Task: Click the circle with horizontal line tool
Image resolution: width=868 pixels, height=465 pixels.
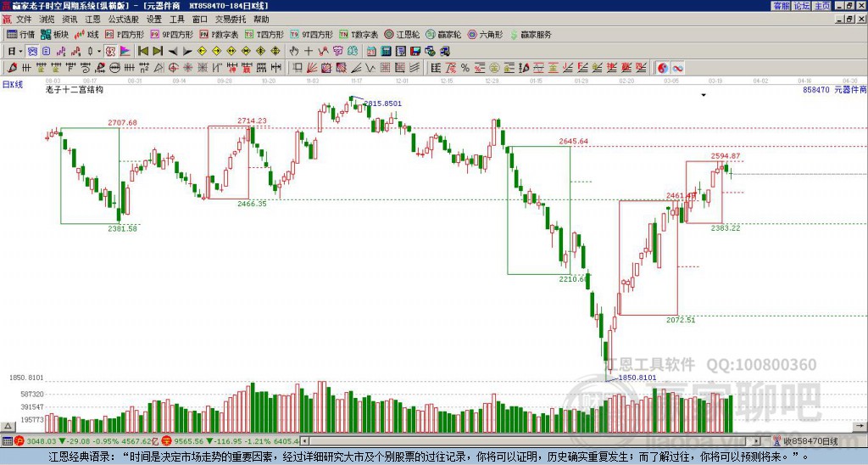Action: point(114,68)
